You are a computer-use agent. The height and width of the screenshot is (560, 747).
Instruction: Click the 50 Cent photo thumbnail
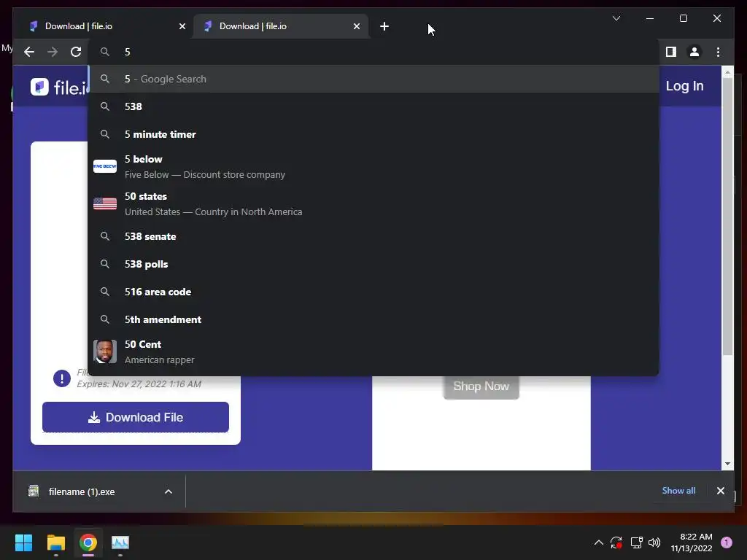105,351
